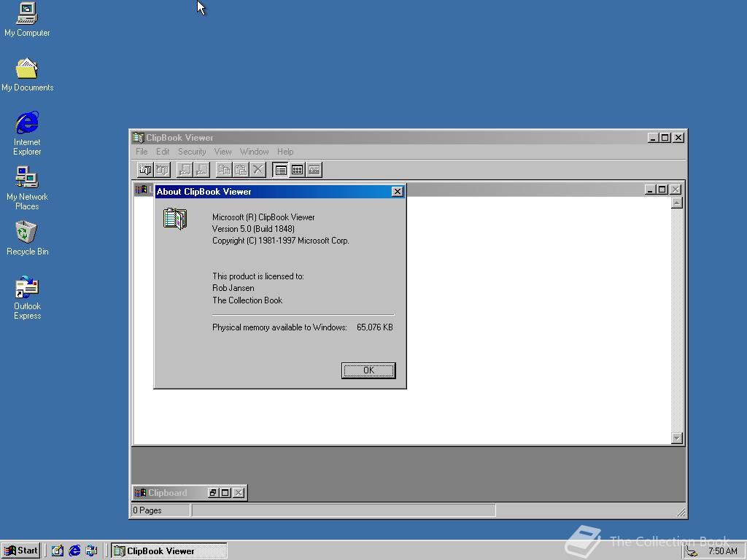The image size is (747, 560).
Task: Close the About ClipBook Viewer dialog
Action: (397, 192)
